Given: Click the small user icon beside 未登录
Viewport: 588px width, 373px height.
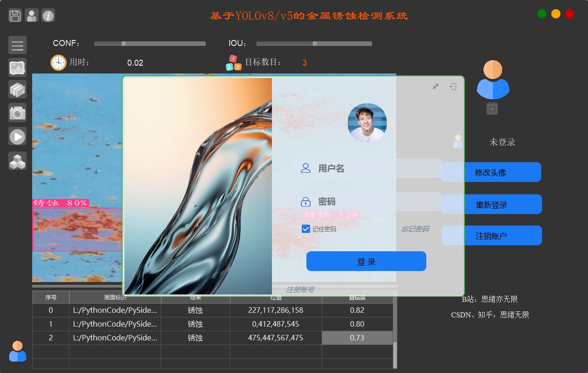Looking at the screenshot, I should pos(458,141).
